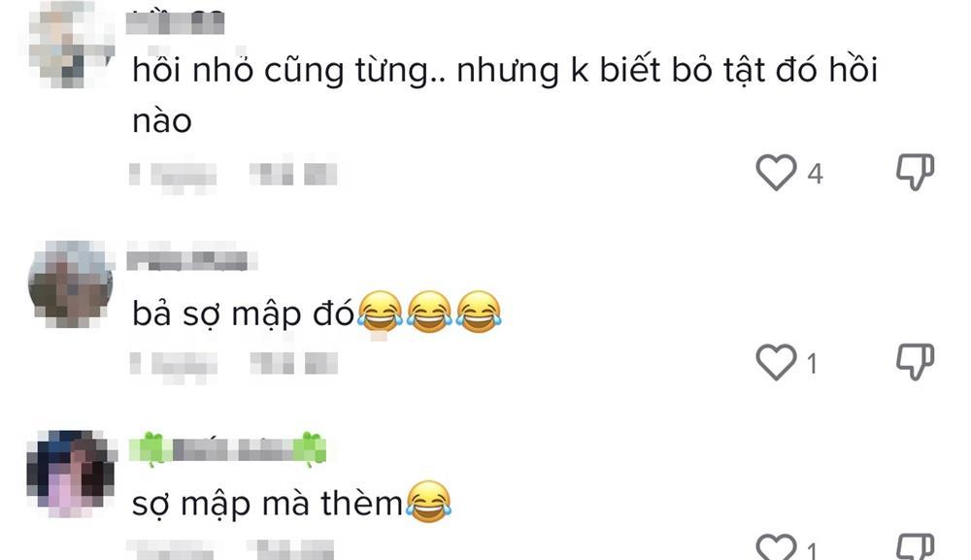Select comment text "bả sợ mập đó"

click(x=243, y=313)
